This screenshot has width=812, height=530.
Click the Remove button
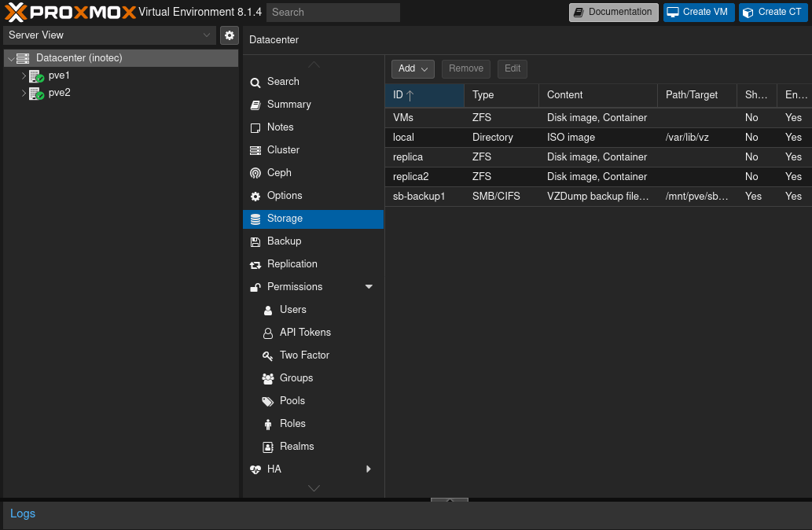tap(466, 68)
